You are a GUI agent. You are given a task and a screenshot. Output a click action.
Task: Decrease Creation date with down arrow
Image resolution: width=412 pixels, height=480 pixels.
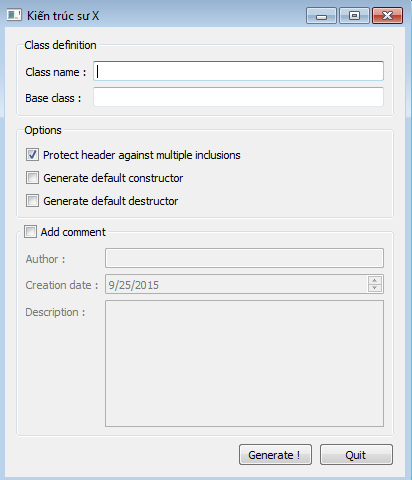coord(375,288)
